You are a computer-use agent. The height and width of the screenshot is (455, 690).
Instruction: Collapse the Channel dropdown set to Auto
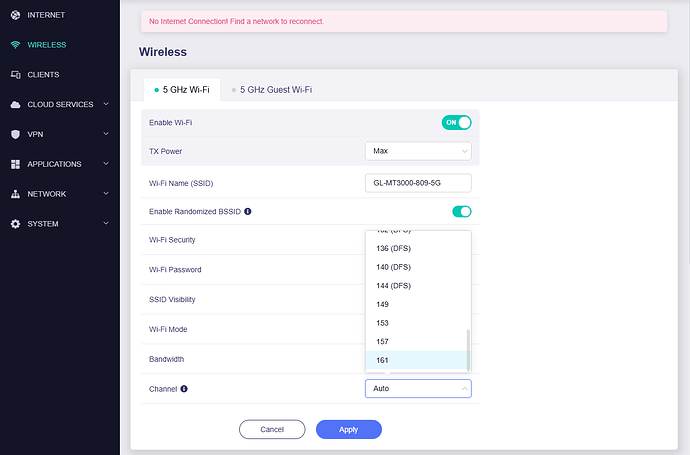coord(417,389)
